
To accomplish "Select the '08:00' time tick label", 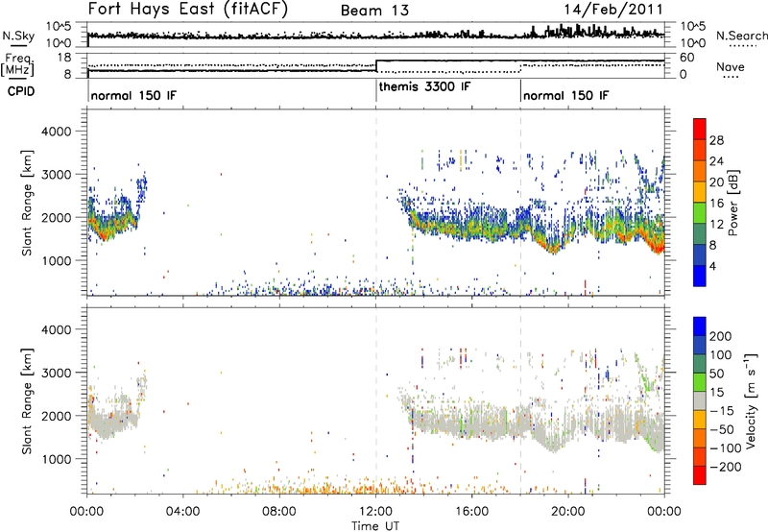I will [279, 512].
